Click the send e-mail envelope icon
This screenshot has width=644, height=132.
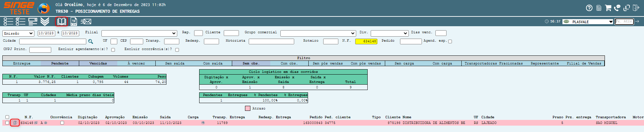[86, 21]
